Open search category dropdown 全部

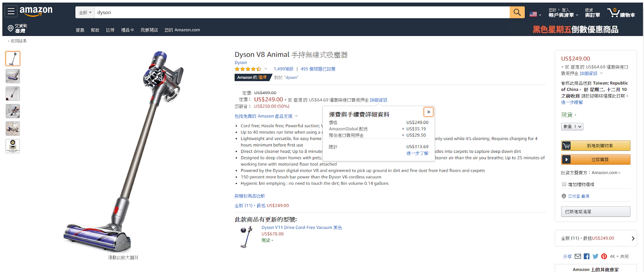tap(85, 12)
